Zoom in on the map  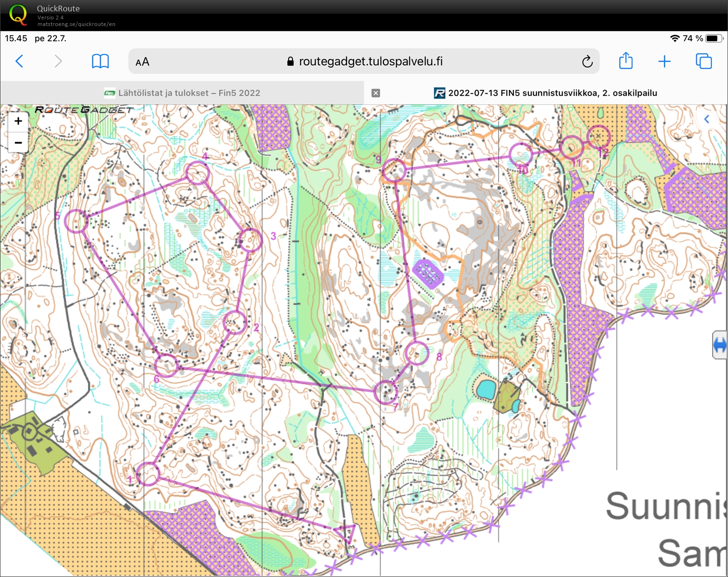point(18,121)
